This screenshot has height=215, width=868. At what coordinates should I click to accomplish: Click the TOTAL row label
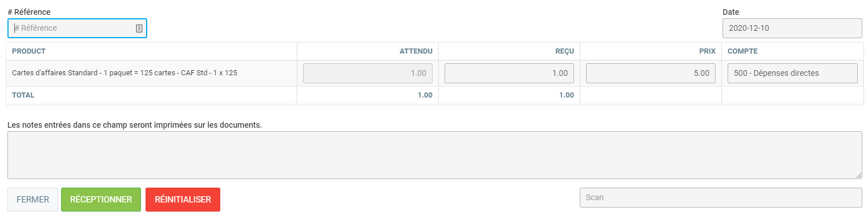click(23, 95)
